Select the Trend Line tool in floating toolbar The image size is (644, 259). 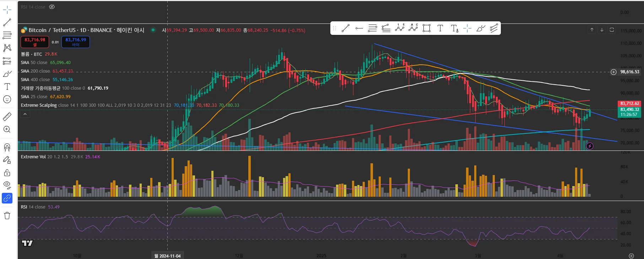(346, 28)
